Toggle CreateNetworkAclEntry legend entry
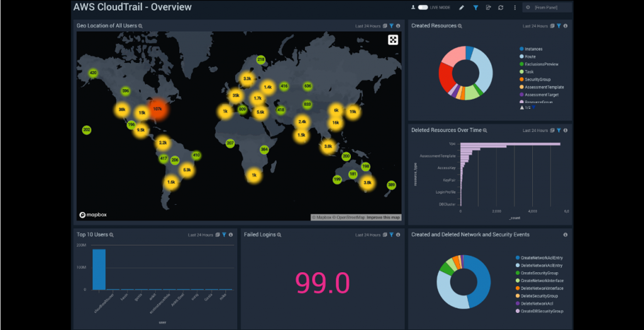The image size is (644, 330). 539,258
